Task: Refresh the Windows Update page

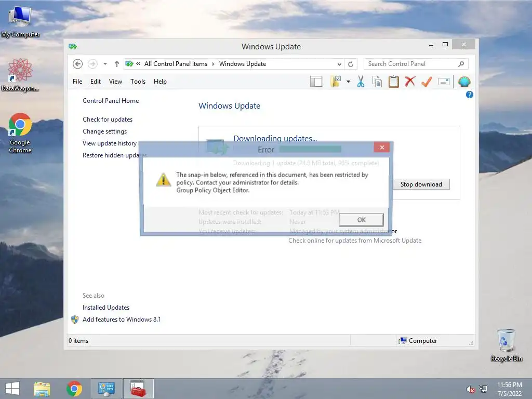Action: pos(351,64)
